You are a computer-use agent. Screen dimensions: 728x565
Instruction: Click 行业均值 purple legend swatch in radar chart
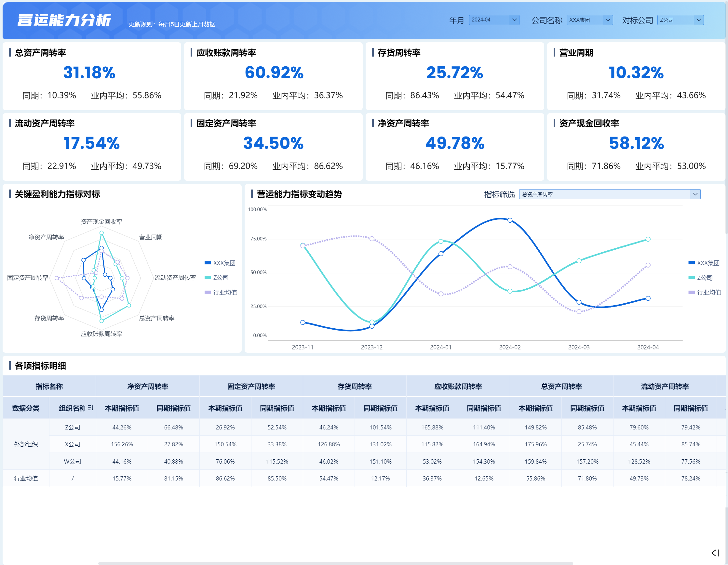pos(208,292)
